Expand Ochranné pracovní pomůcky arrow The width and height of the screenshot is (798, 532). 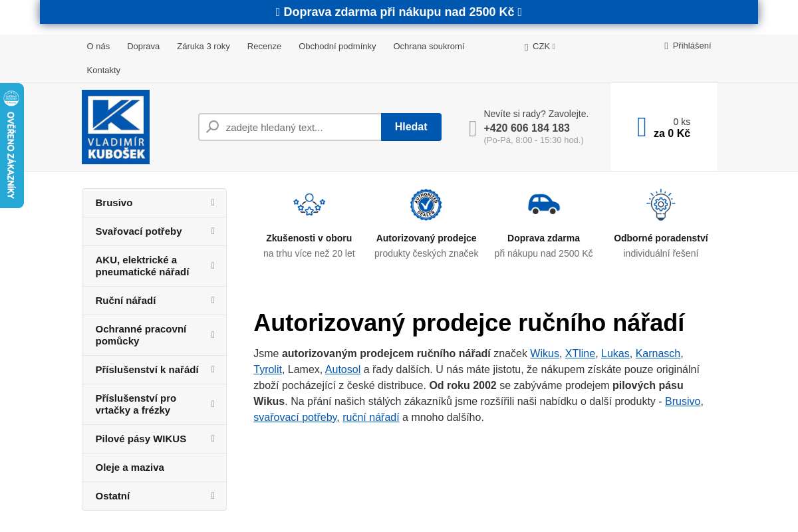click(213, 334)
